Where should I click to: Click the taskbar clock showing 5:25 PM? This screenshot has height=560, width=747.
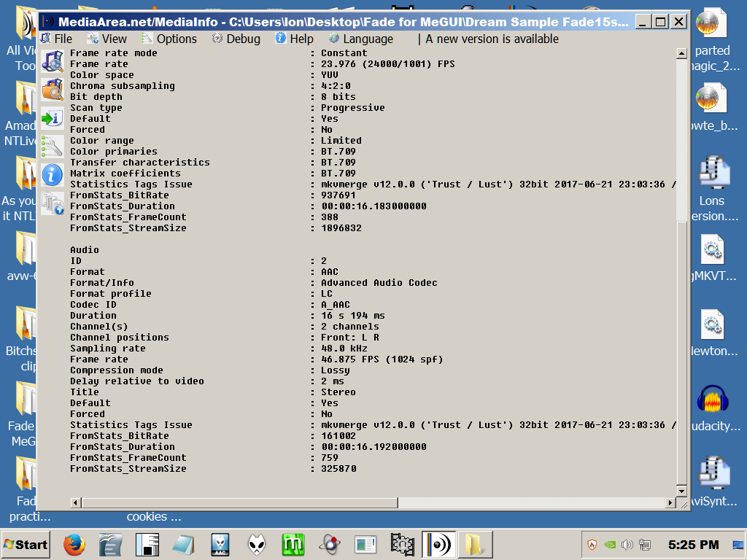[693, 544]
